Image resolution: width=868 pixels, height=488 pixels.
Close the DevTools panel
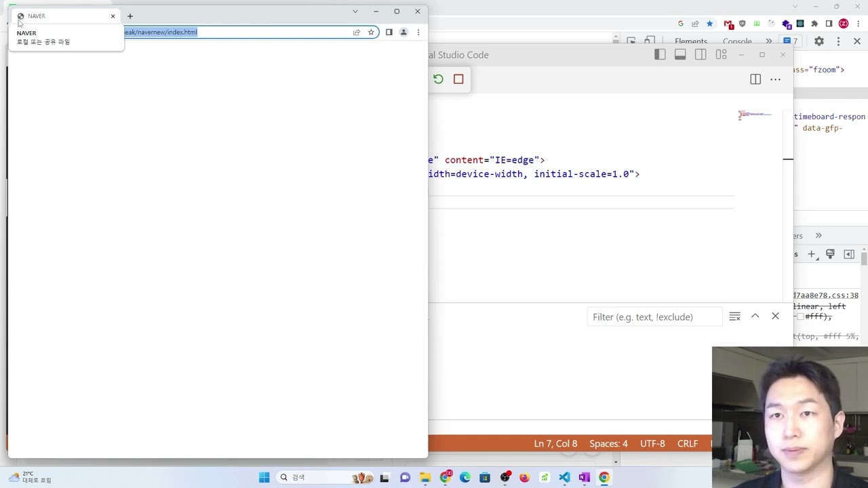click(x=857, y=41)
